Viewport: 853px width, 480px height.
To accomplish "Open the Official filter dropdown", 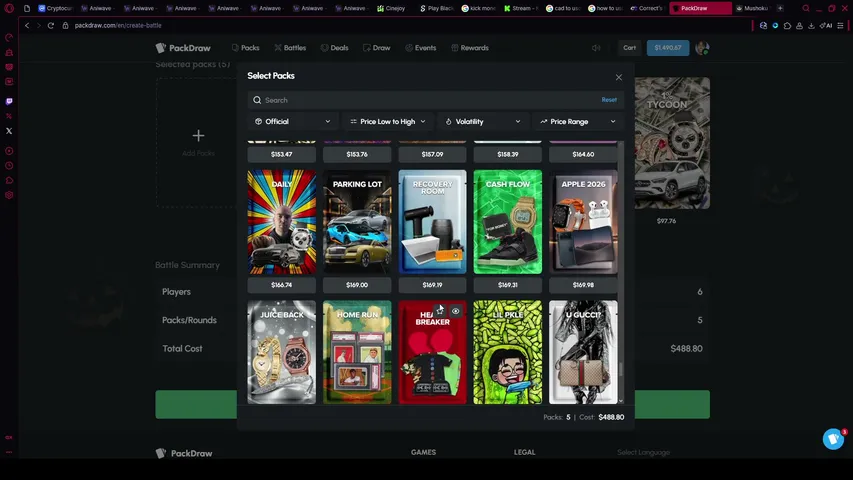I will pyautogui.click(x=292, y=121).
